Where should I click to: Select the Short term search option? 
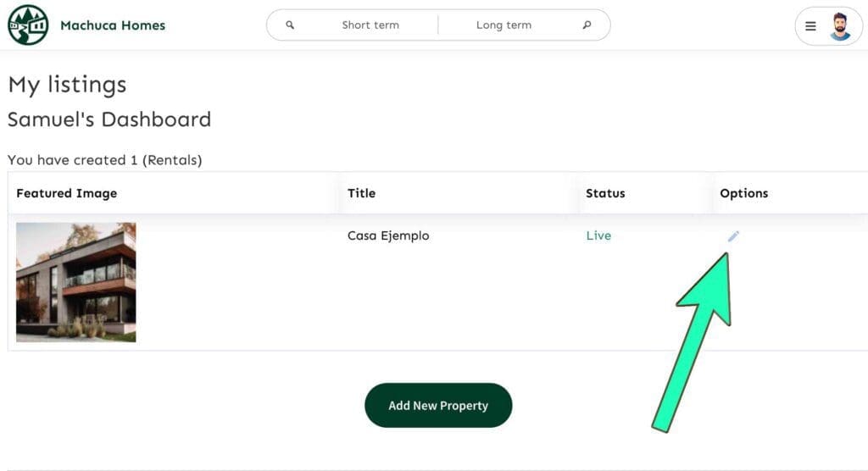370,25
